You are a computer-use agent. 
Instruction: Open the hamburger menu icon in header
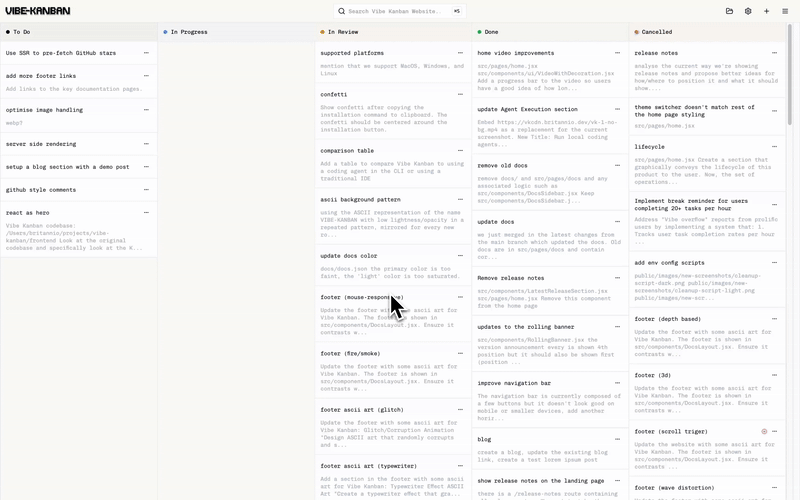pyautogui.click(x=785, y=11)
